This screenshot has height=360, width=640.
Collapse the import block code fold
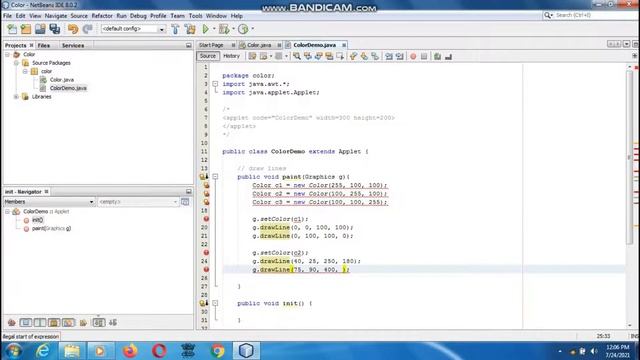215,84
